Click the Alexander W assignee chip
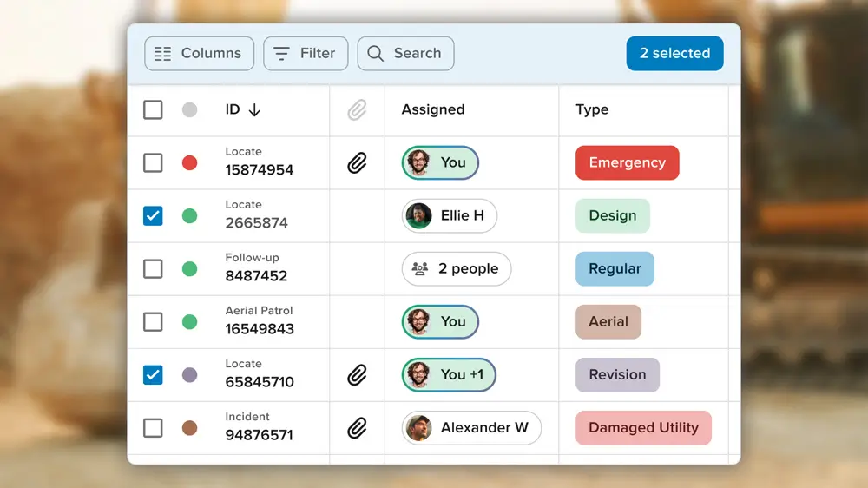Viewport: 868px width, 488px height. [471, 427]
